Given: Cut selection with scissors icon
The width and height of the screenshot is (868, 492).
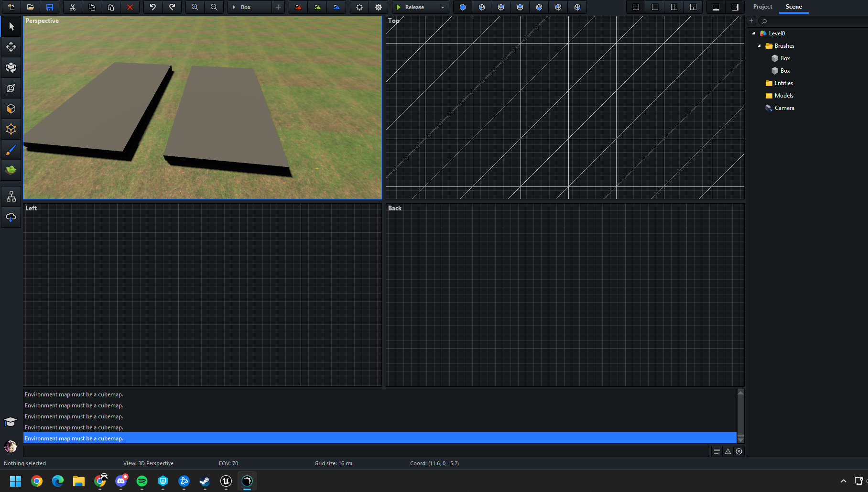Looking at the screenshot, I should (x=73, y=7).
